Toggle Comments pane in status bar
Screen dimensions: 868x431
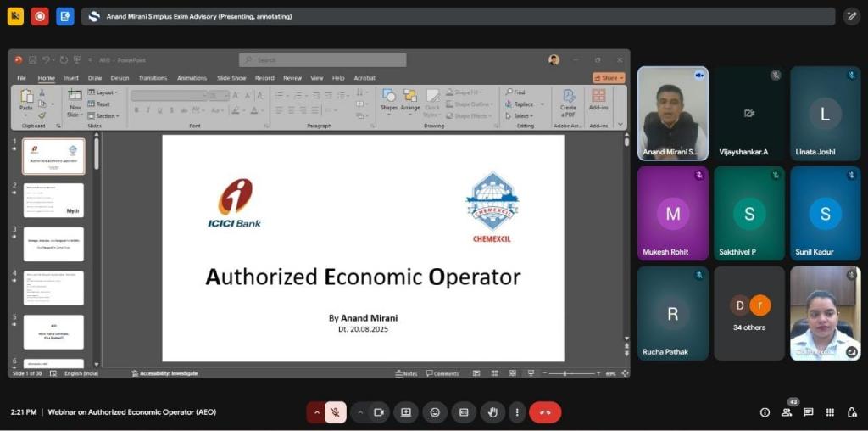pos(442,373)
